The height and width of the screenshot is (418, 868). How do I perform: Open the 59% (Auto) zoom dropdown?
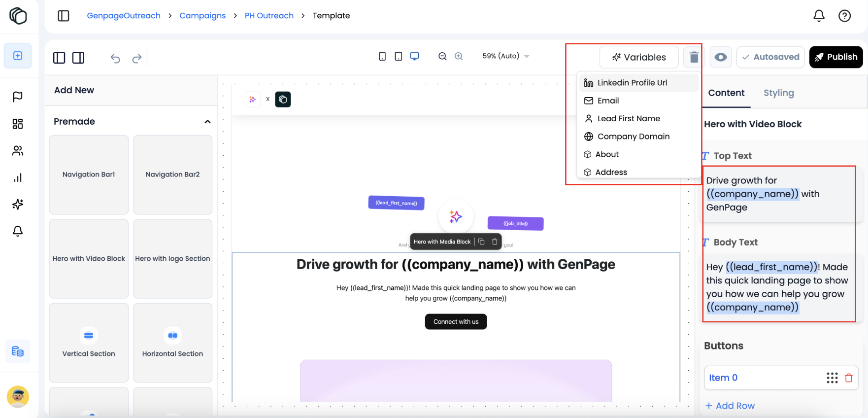click(506, 56)
